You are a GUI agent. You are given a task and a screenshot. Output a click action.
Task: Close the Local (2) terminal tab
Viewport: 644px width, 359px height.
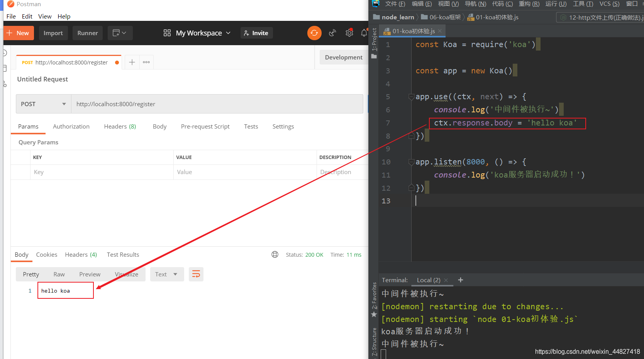pyautogui.click(x=446, y=280)
